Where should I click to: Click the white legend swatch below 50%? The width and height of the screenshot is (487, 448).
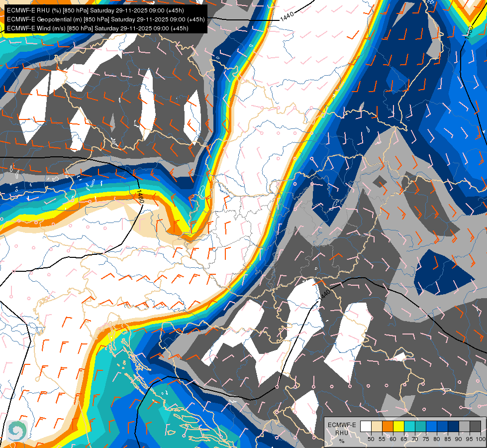[x=366, y=427]
